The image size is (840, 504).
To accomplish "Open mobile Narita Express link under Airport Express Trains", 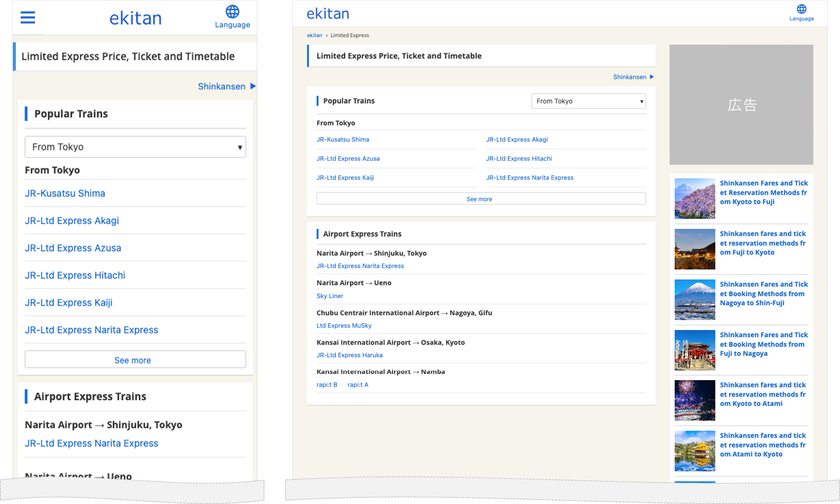I will [91, 443].
